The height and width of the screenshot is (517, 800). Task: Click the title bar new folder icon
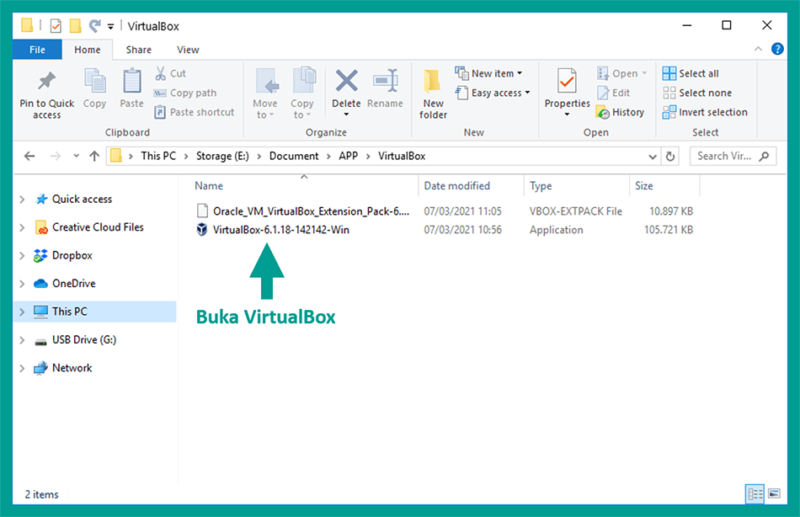(75, 25)
